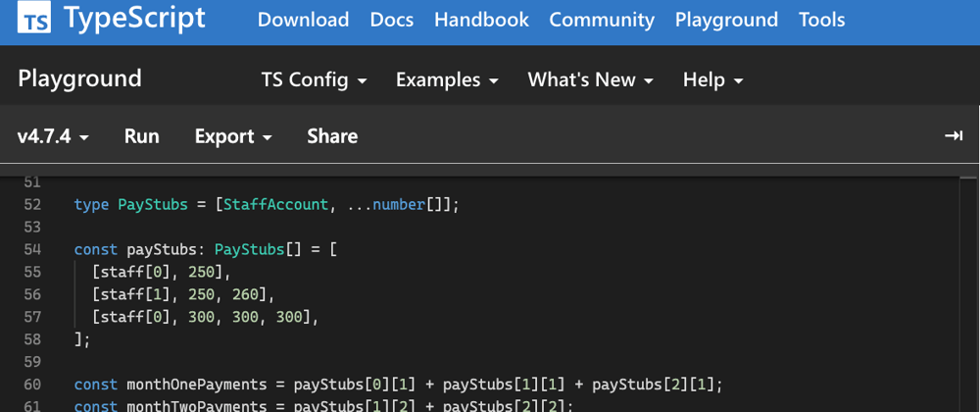Screen dimensions: 980x412
Task: Click line number 60 in the gutter
Action: 32,385
